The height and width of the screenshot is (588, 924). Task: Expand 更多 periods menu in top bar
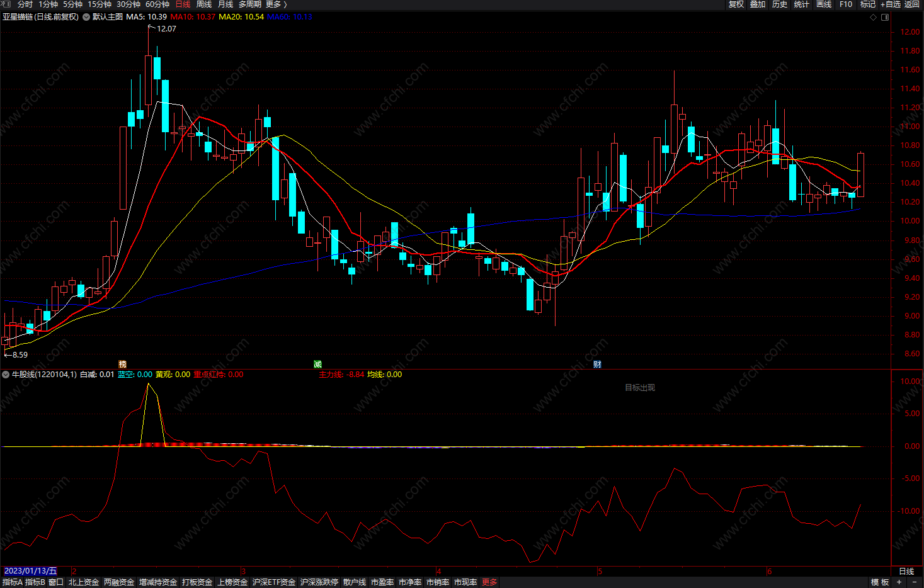tap(276, 4)
